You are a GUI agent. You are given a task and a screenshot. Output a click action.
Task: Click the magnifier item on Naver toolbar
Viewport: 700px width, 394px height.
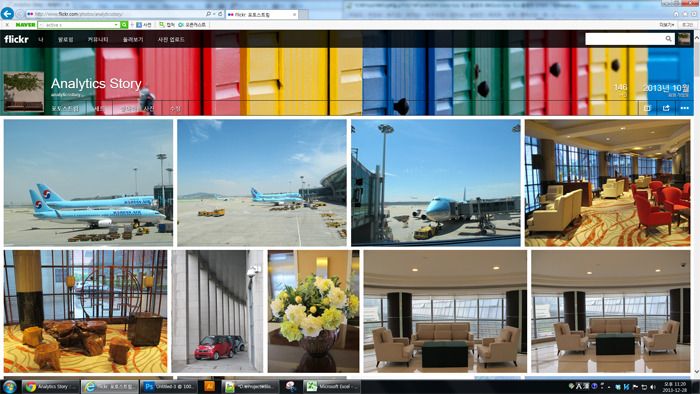pyautogui.click(x=167, y=25)
